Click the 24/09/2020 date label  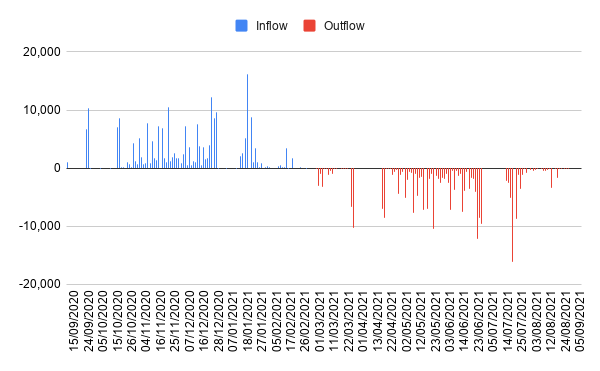tap(88, 321)
